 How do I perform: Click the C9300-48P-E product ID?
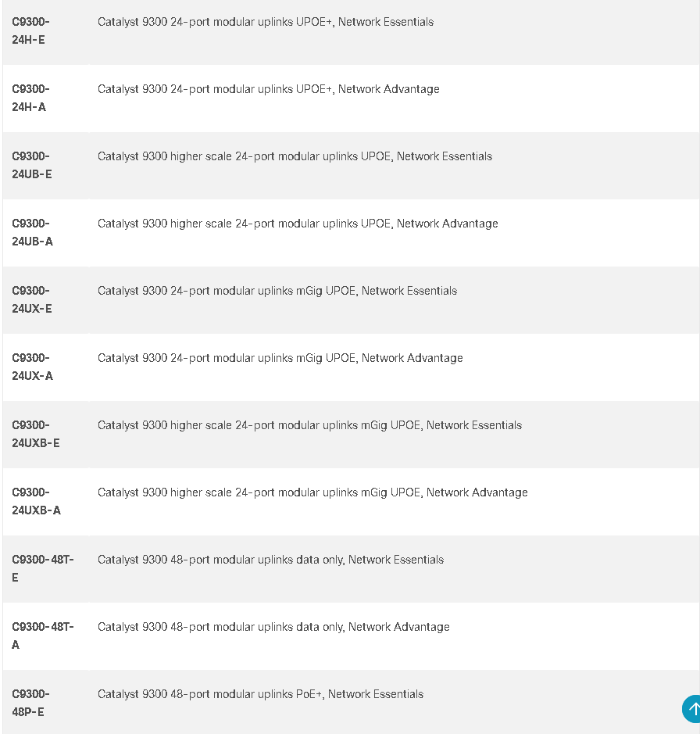[30, 703]
